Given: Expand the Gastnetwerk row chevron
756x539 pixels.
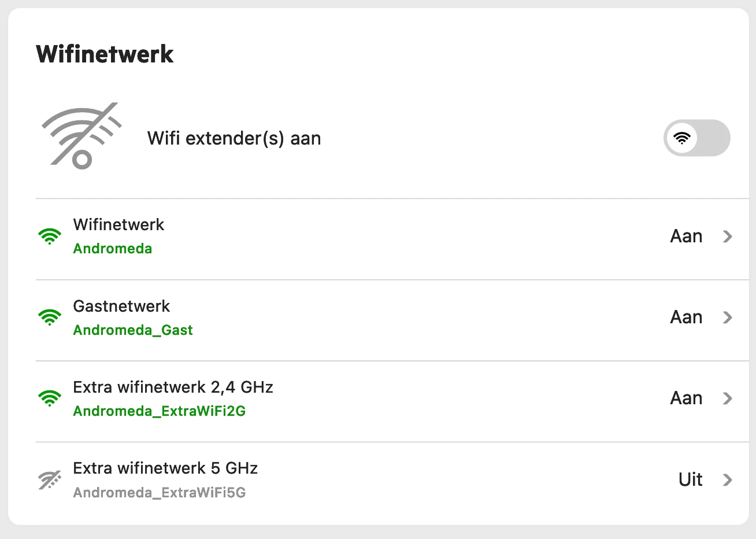Looking at the screenshot, I should click(x=728, y=317).
